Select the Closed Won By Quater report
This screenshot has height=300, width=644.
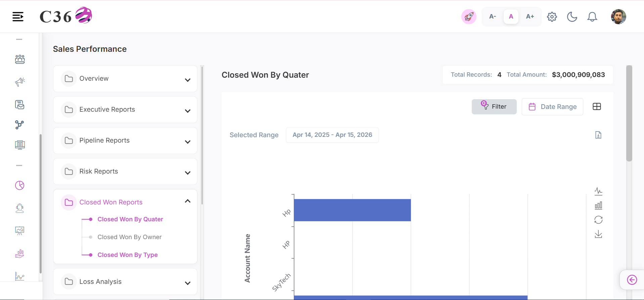[130, 219]
